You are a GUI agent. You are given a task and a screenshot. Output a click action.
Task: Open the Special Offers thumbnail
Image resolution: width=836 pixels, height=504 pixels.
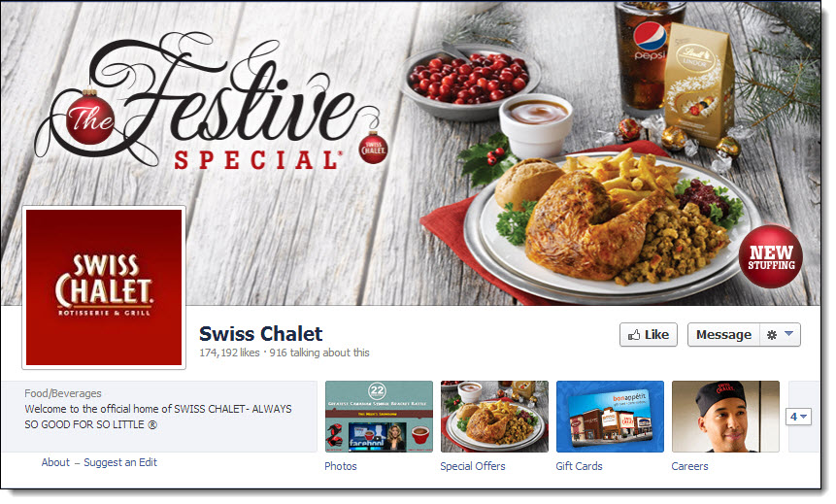(x=494, y=417)
